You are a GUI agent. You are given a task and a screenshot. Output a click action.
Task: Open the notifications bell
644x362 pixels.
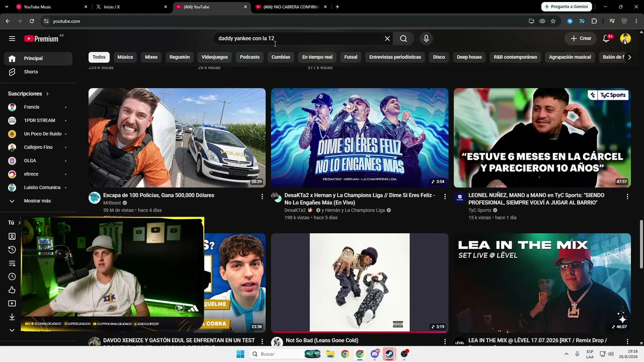[x=606, y=39]
